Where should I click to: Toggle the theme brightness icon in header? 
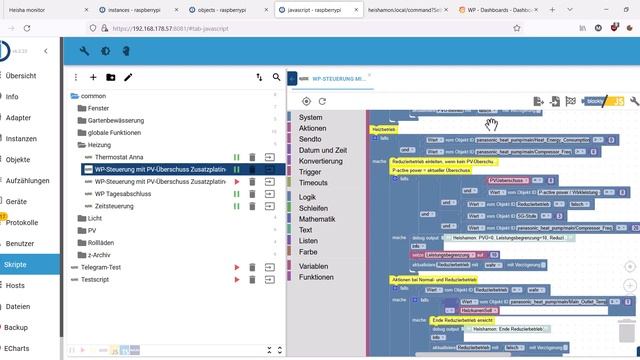point(106,51)
